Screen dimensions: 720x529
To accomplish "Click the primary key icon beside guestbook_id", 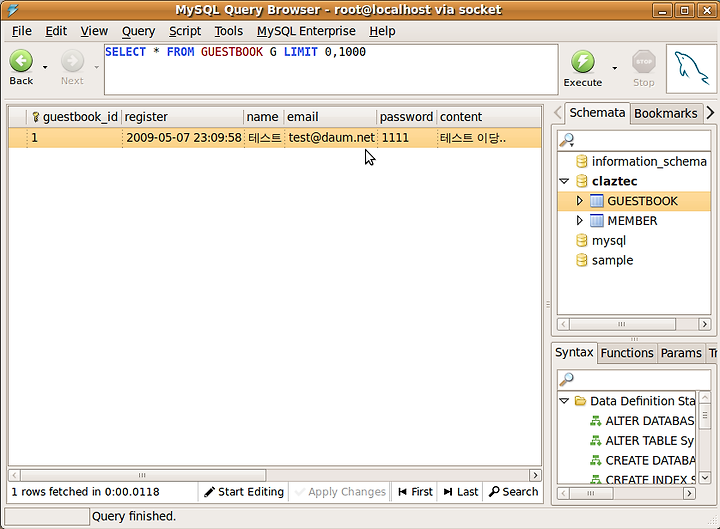I will [x=35, y=117].
